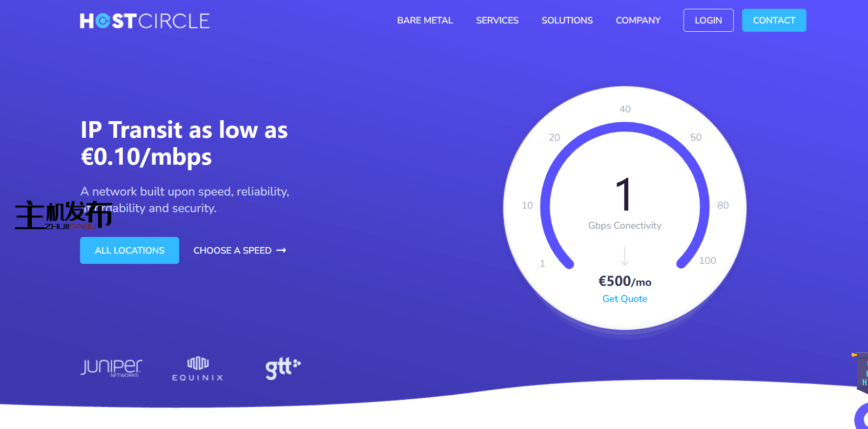Follow the Get Quote link

(624, 299)
